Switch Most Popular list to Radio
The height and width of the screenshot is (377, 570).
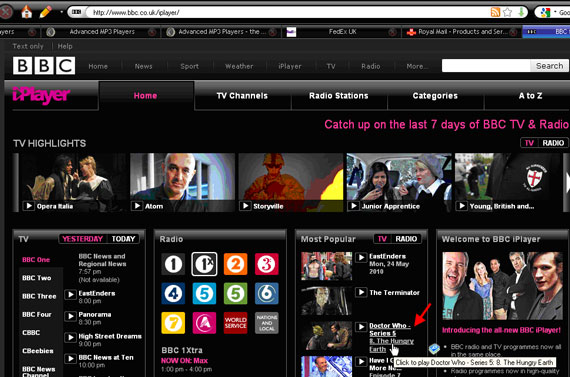tap(406, 239)
